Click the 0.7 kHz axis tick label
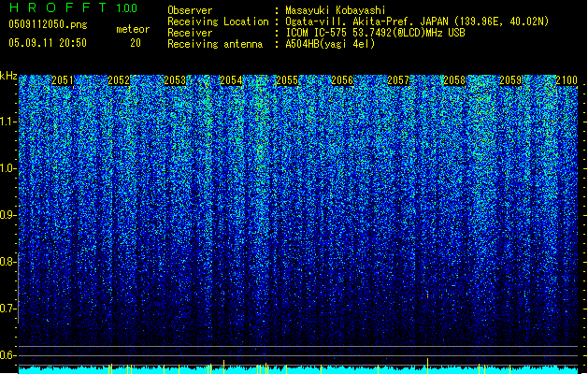588x374 pixels. pos(8,309)
